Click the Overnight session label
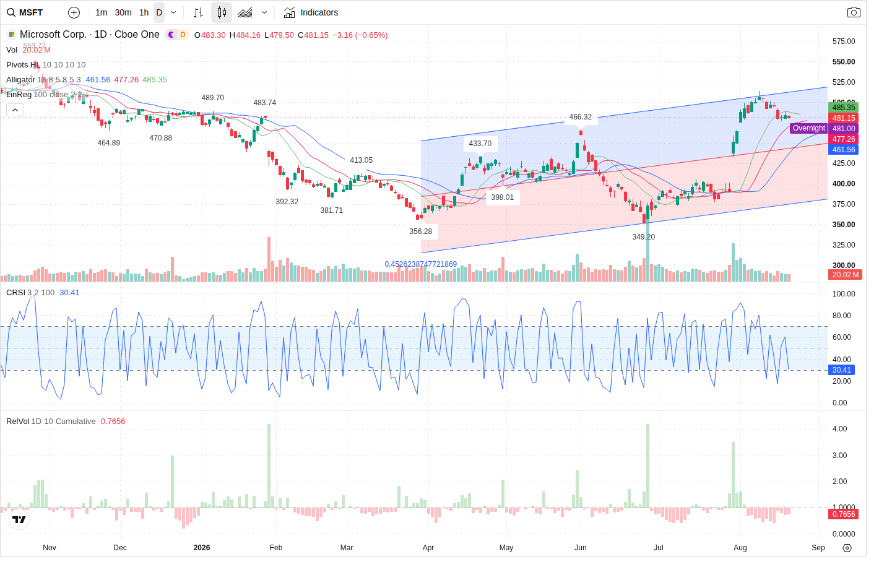Image resolution: width=879 pixels, height=588 pixels. (x=808, y=128)
